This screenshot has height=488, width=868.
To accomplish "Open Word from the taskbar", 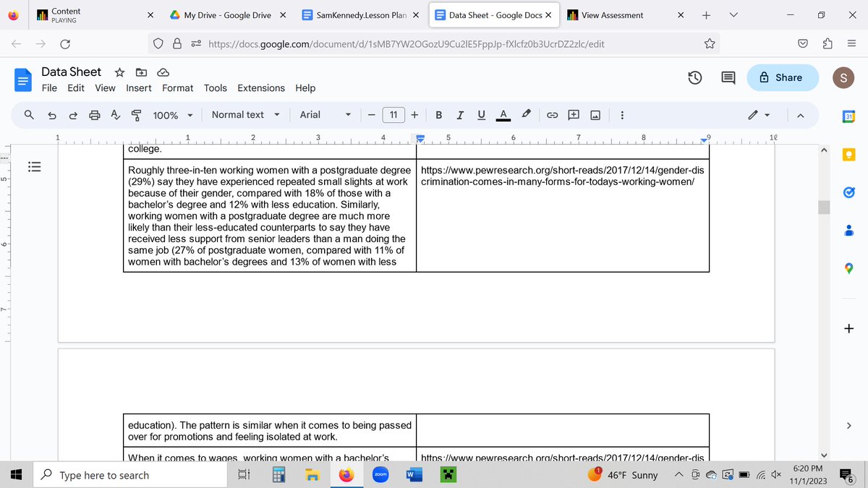I will (x=414, y=475).
